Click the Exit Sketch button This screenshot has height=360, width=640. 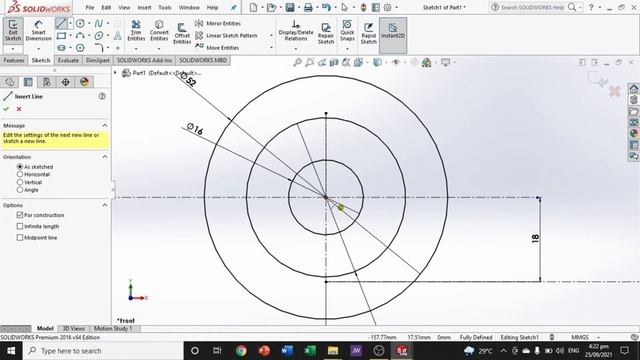tap(13, 31)
